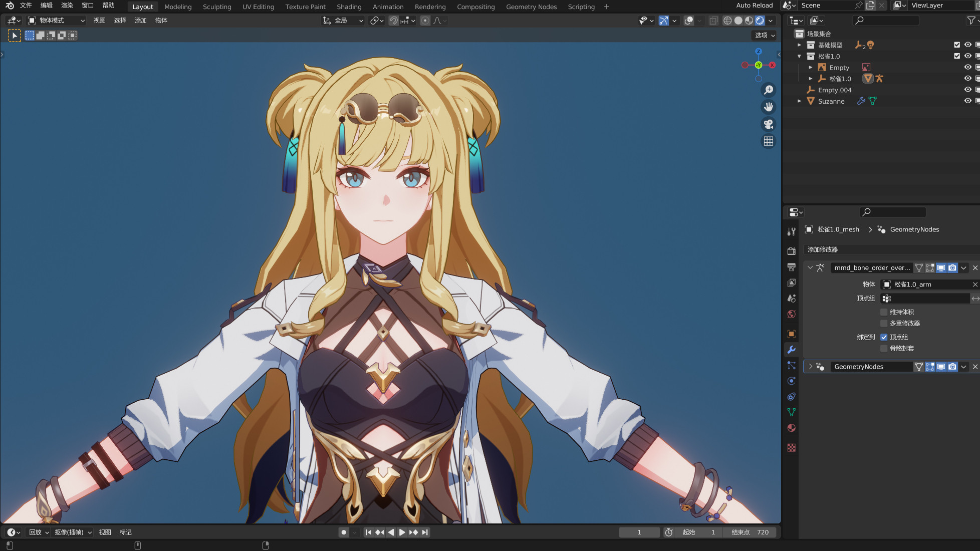
Task: Expand the 基础模型 collection in outliner
Action: (800, 45)
